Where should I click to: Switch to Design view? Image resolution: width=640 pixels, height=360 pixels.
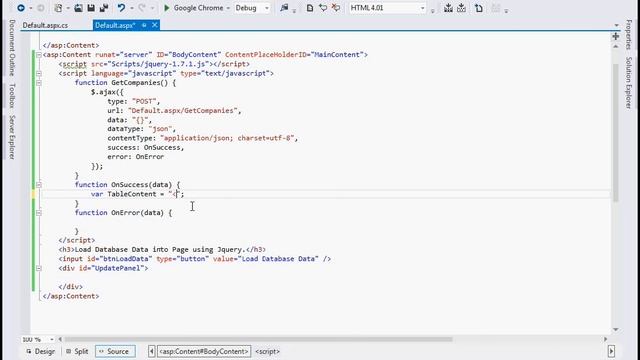pyautogui.click(x=40, y=351)
